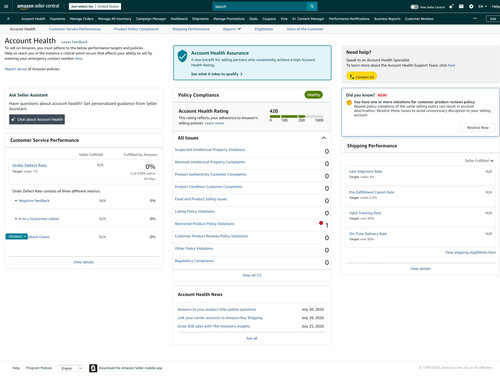The height and width of the screenshot is (383, 500).
Task: Switch to Voice of the Customer tab
Action: pos(305,29)
